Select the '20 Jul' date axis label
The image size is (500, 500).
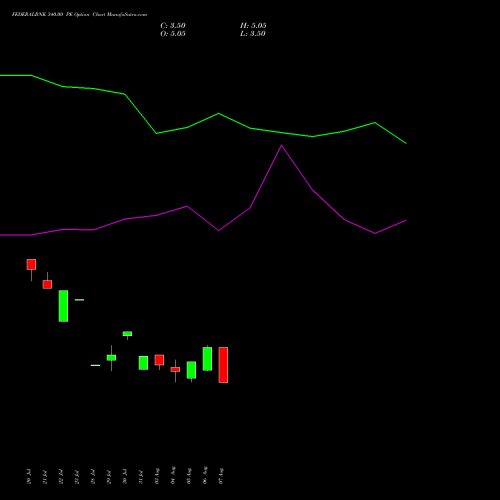29,476
